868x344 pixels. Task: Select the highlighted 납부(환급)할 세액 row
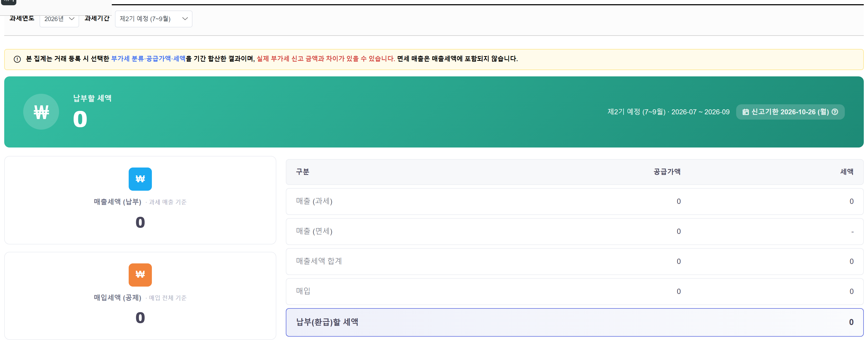point(575,322)
